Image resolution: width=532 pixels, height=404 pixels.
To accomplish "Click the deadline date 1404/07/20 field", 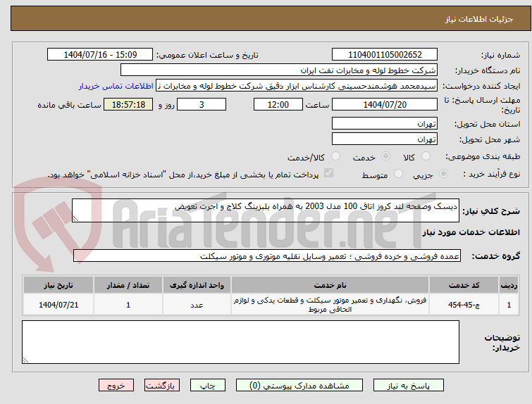I will pos(385,104).
